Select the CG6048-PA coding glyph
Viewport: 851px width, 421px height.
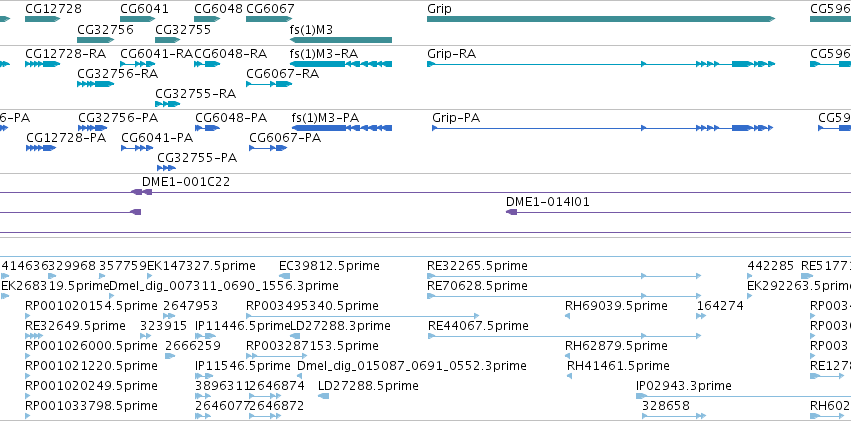pyautogui.click(x=207, y=128)
